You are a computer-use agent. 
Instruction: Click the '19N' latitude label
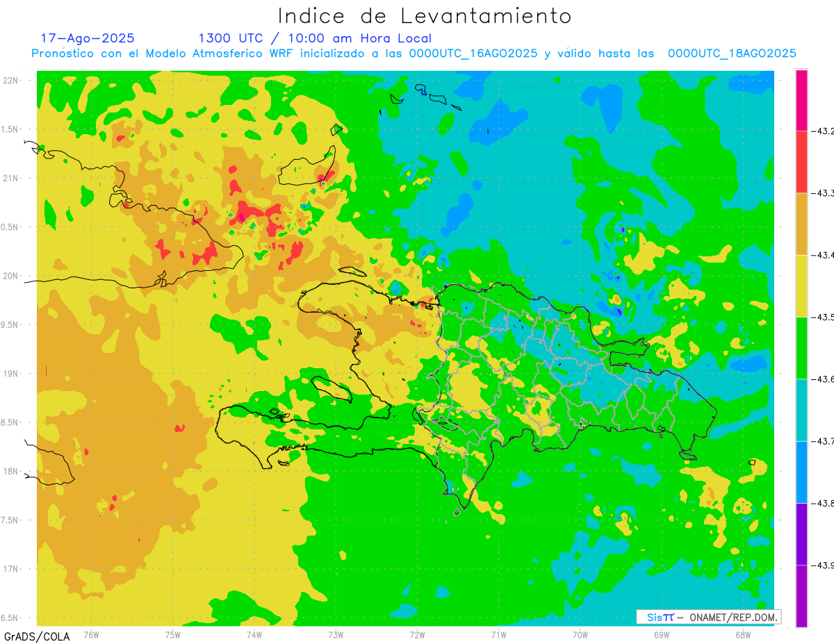tap(12, 373)
